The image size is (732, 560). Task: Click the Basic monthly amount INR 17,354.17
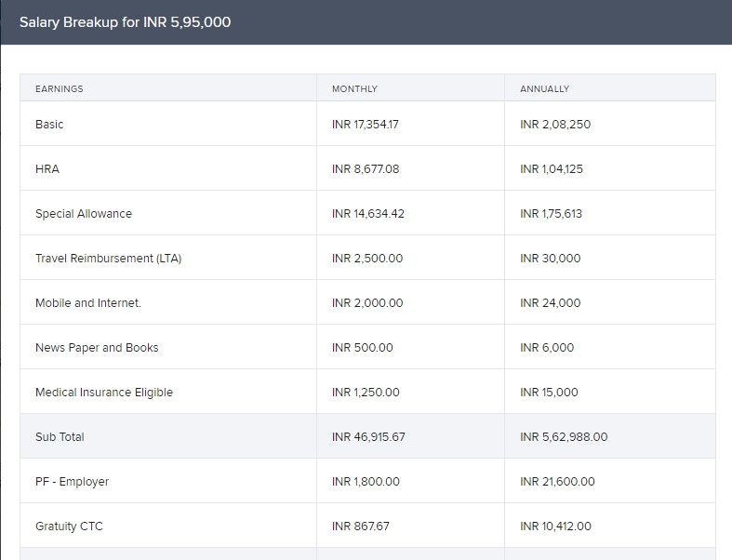(366, 125)
